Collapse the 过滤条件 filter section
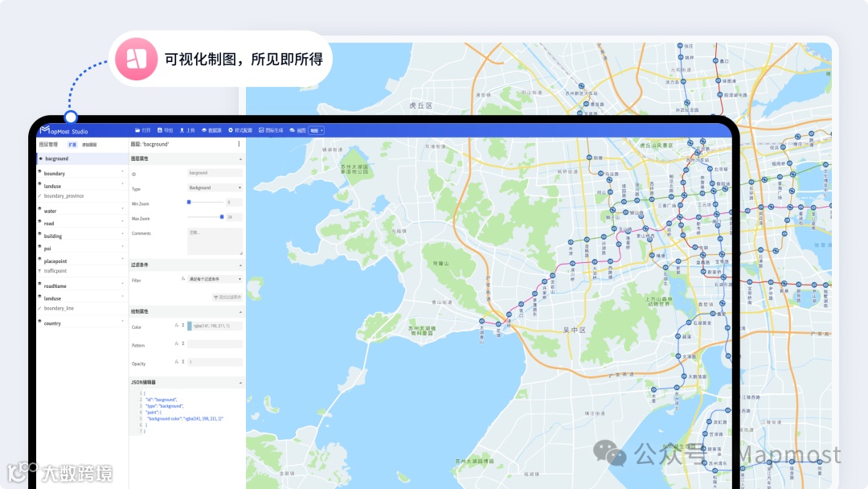The width and height of the screenshot is (868, 489). [x=240, y=265]
